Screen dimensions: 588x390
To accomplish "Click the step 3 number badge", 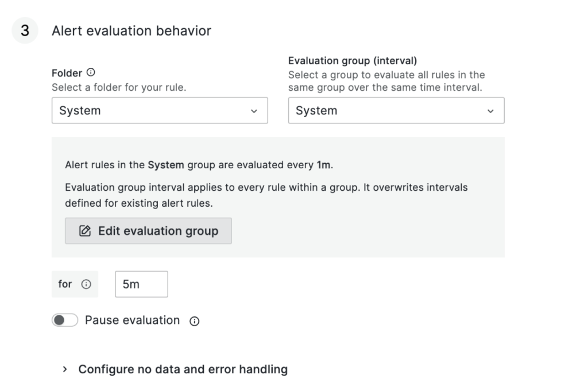I will [x=25, y=30].
